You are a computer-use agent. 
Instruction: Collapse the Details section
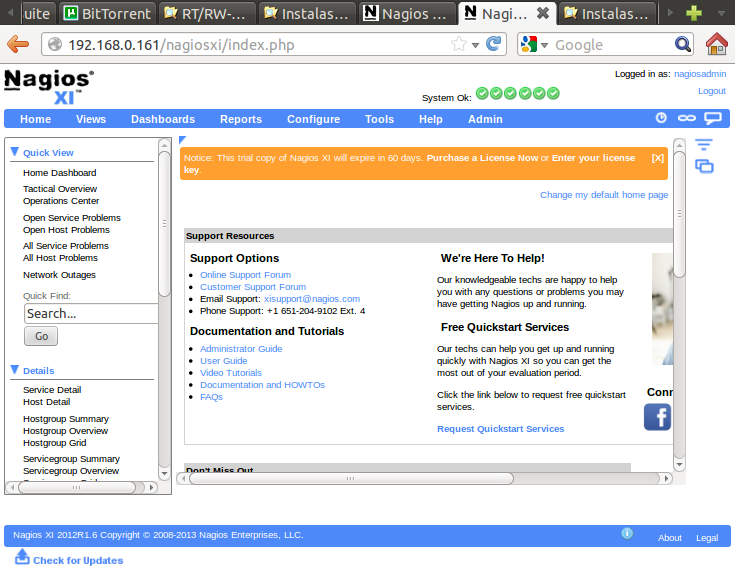pyautogui.click(x=15, y=370)
